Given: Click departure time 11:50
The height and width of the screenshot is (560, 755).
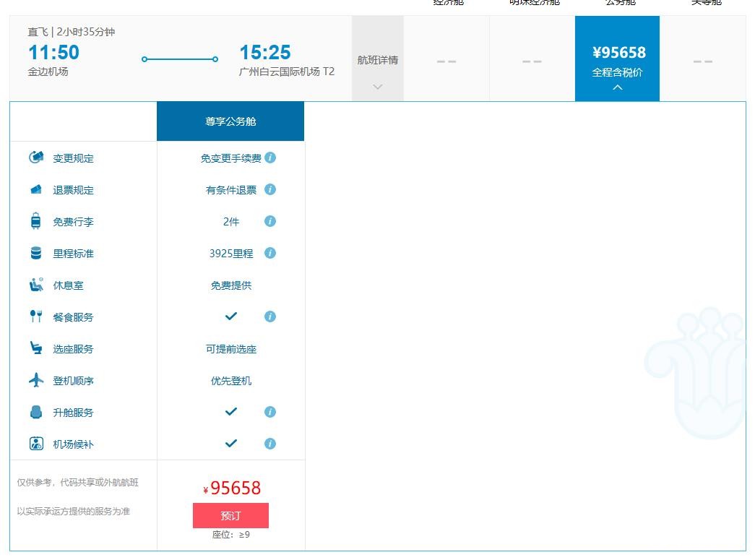Looking at the screenshot, I should click(x=54, y=52).
